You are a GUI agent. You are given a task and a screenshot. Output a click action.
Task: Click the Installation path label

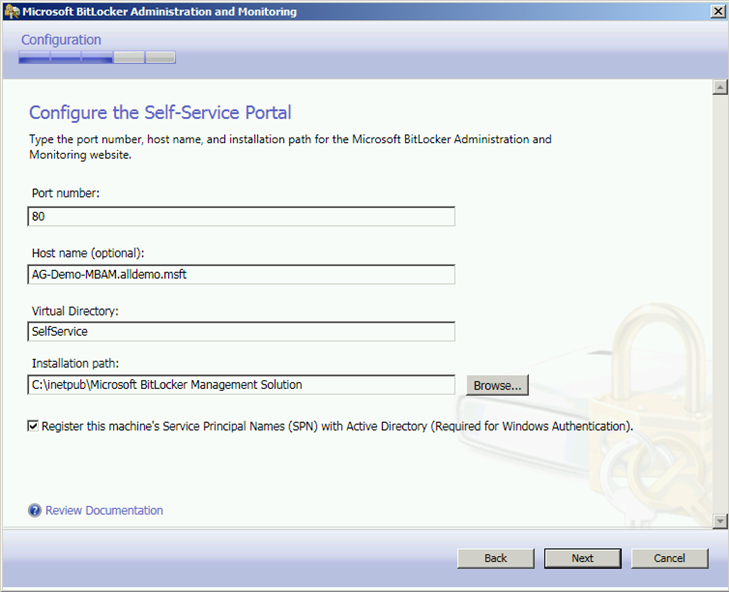click(x=75, y=363)
